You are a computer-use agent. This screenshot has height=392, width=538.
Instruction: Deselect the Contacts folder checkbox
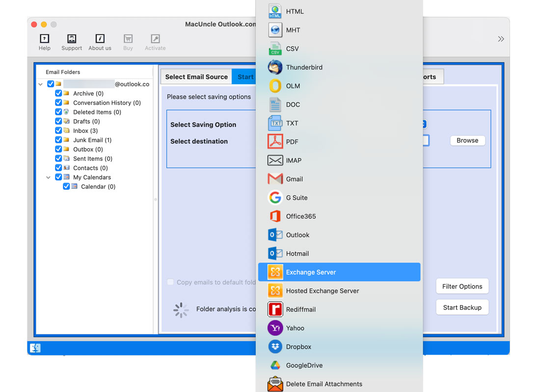(x=58, y=168)
